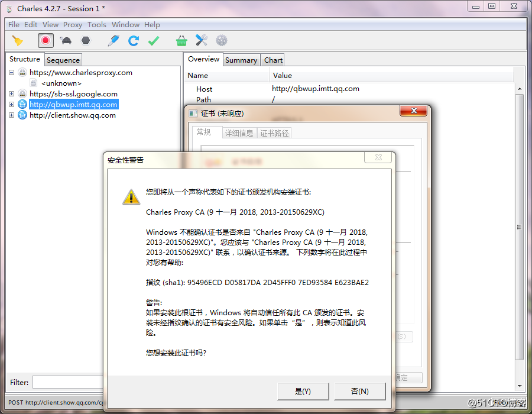Screen dimensions: 532x414
Task: Select the Host row label
Action: pyautogui.click(x=204, y=89)
